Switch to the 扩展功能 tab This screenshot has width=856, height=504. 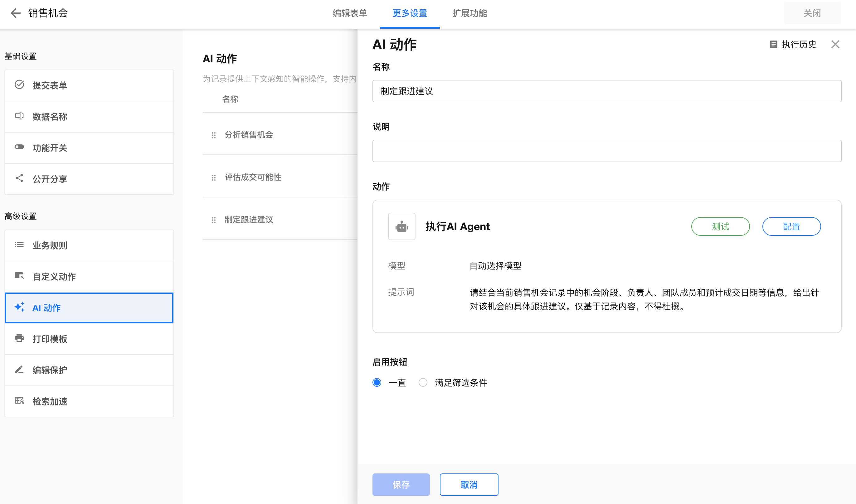pos(469,13)
